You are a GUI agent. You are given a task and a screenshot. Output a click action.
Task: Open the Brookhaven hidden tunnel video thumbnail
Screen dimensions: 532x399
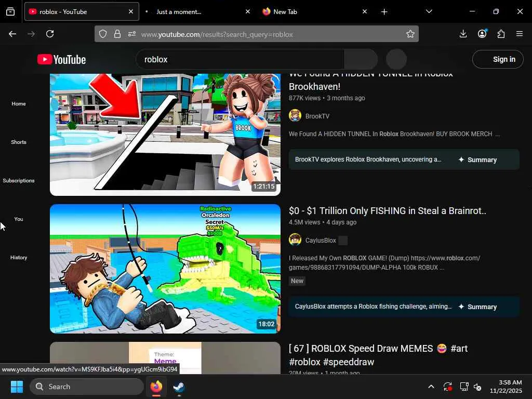(x=165, y=135)
